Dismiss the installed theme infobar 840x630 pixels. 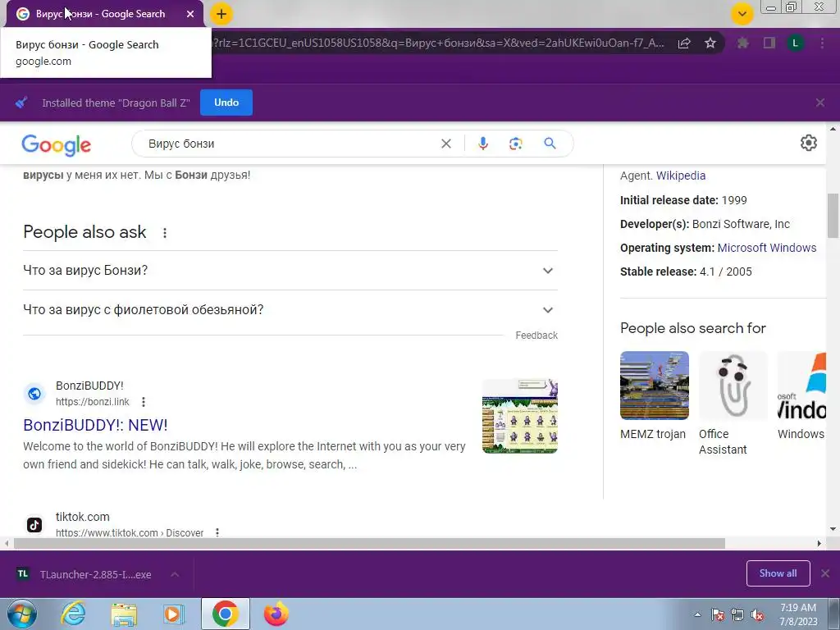[820, 103]
